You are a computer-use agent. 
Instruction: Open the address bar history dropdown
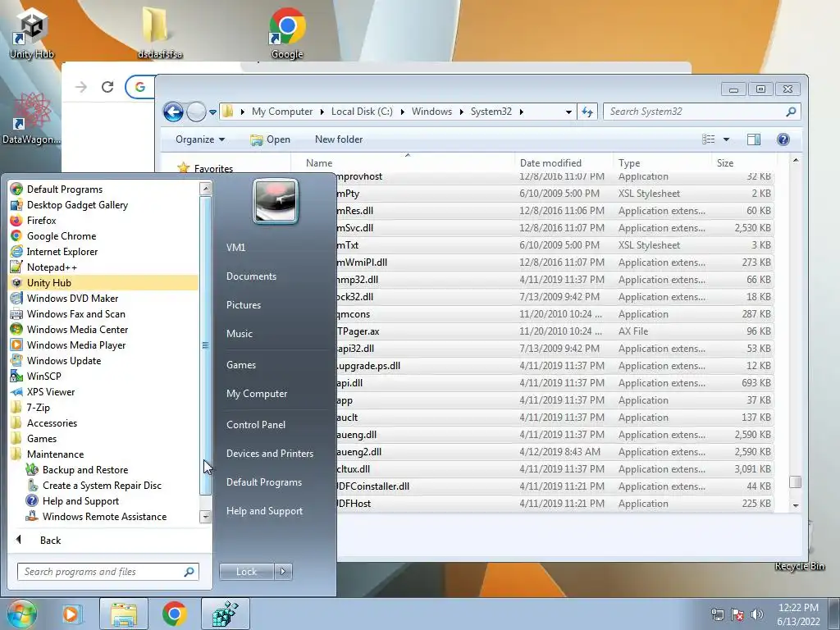point(568,112)
